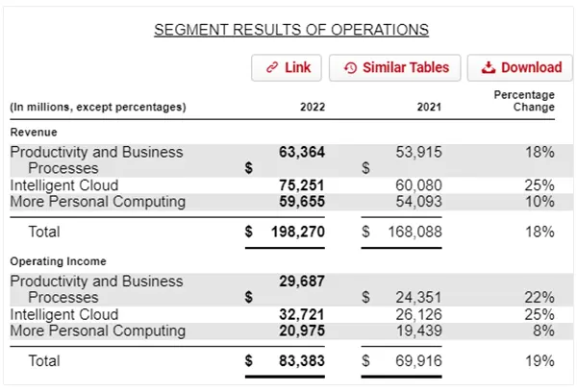This screenshot has height=392, width=577.
Task: Click the Segment Results of Operations title
Action: click(x=291, y=30)
